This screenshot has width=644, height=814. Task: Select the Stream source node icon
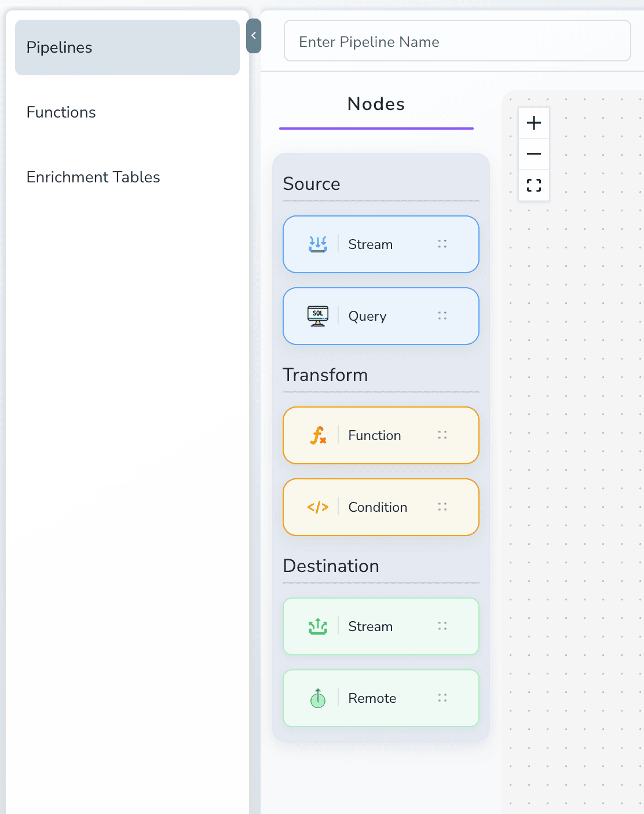(x=317, y=244)
